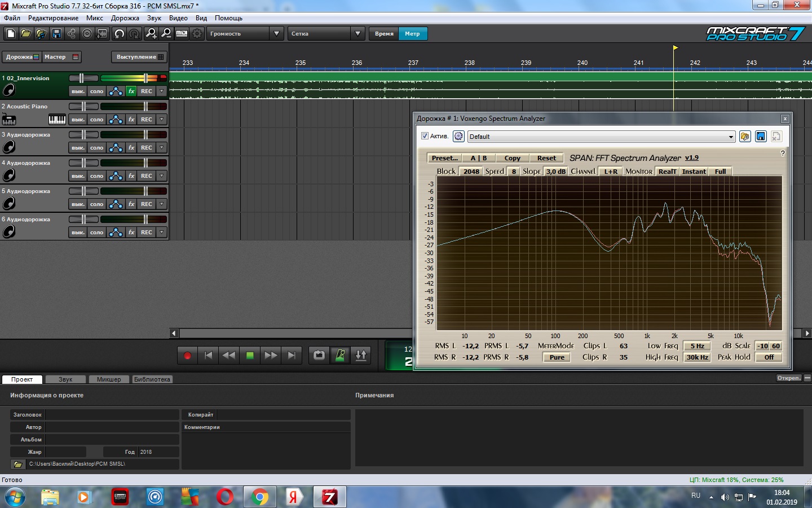
Task: Click the Заголовок input field
Action: [112, 415]
